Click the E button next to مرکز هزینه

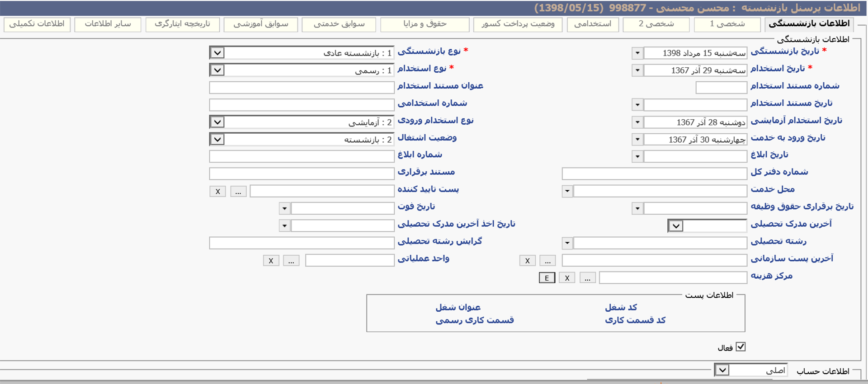(x=547, y=278)
